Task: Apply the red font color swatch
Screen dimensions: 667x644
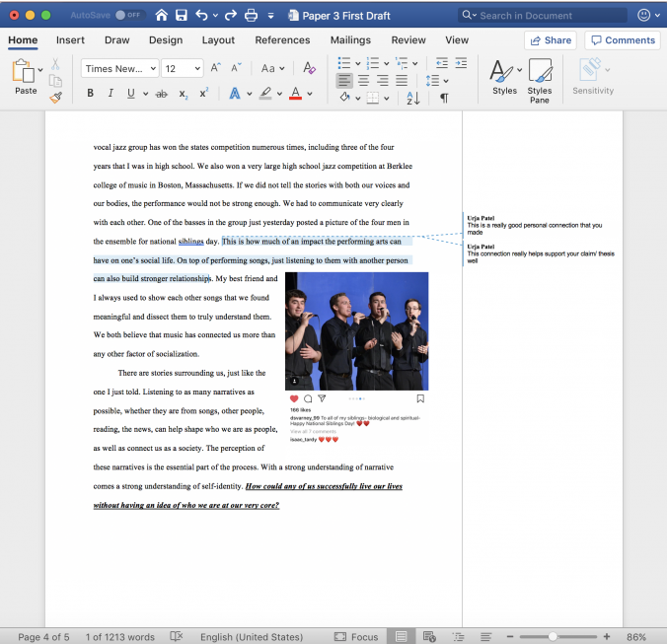Action: tap(295, 93)
